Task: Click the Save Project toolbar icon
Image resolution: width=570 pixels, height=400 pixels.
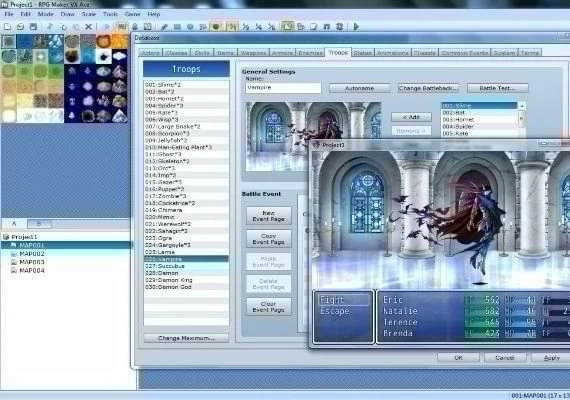Action: tap(33, 27)
